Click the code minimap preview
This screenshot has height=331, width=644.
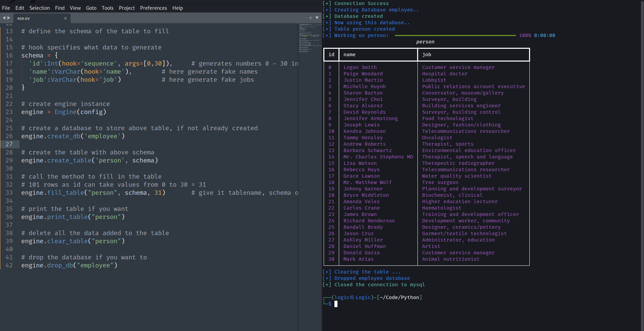pyautogui.click(x=310, y=38)
